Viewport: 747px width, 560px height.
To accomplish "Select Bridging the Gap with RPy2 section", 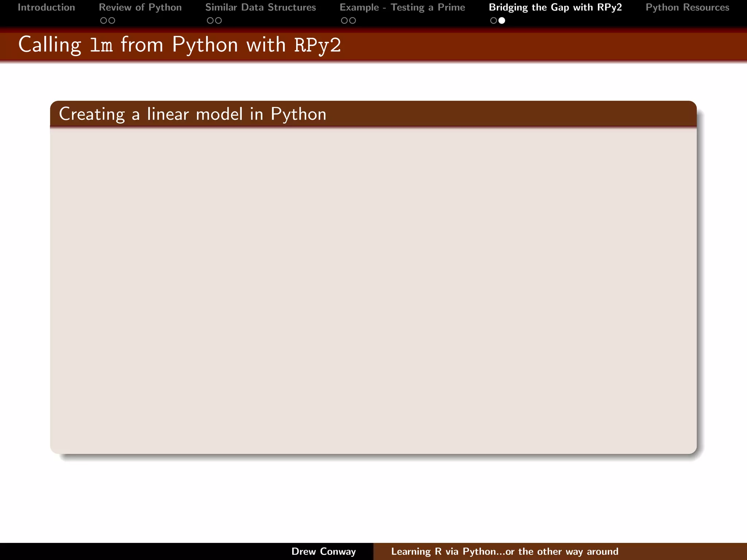I will click(555, 7).
